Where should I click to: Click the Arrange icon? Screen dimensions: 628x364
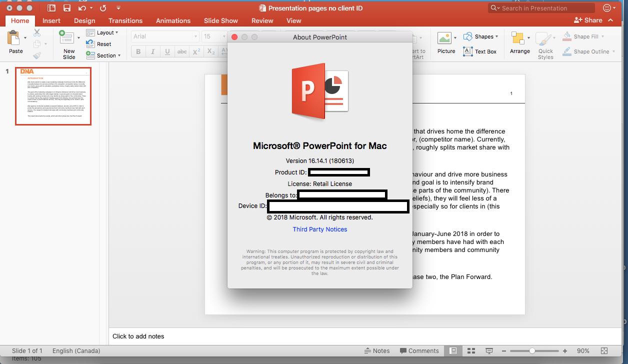(x=517, y=38)
